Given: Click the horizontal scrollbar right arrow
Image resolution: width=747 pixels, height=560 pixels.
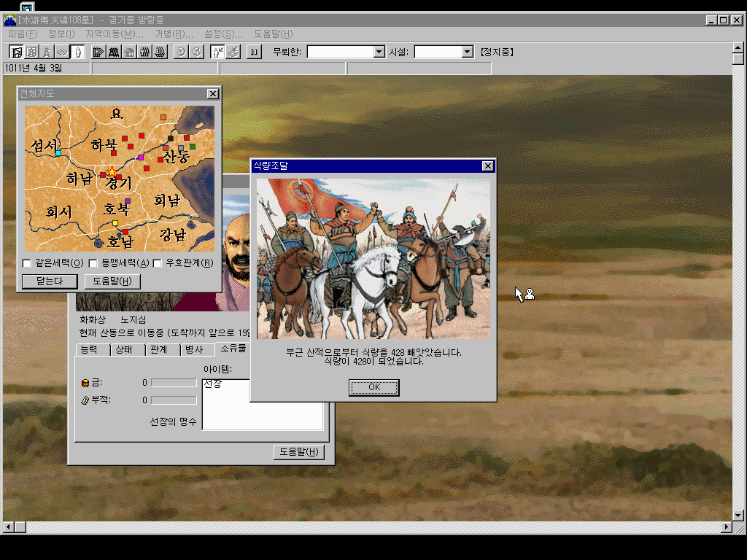Looking at the screenshot, I should point(726,527).
